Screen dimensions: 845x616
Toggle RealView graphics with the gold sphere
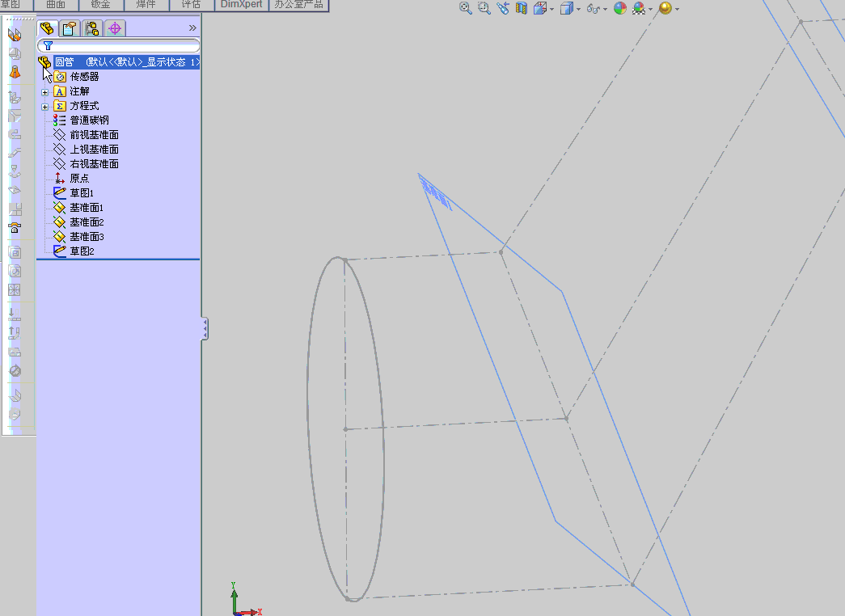(x=665, y=9)
